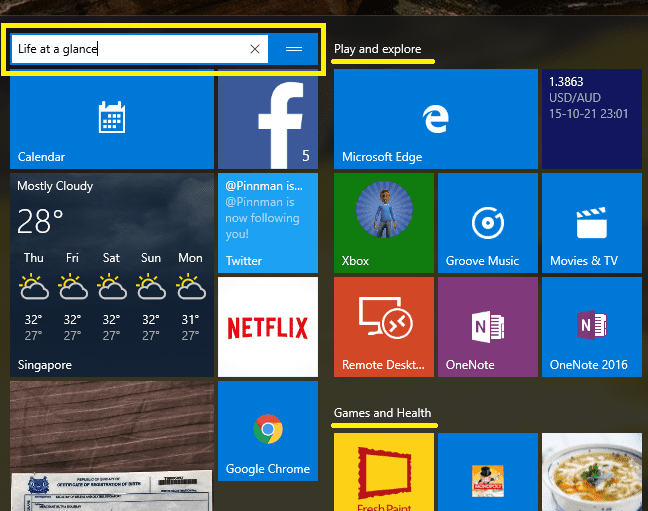Viewport: 648px width, 511px height.
Task: Open the soup photo food tile
Action: click(592, 472)
